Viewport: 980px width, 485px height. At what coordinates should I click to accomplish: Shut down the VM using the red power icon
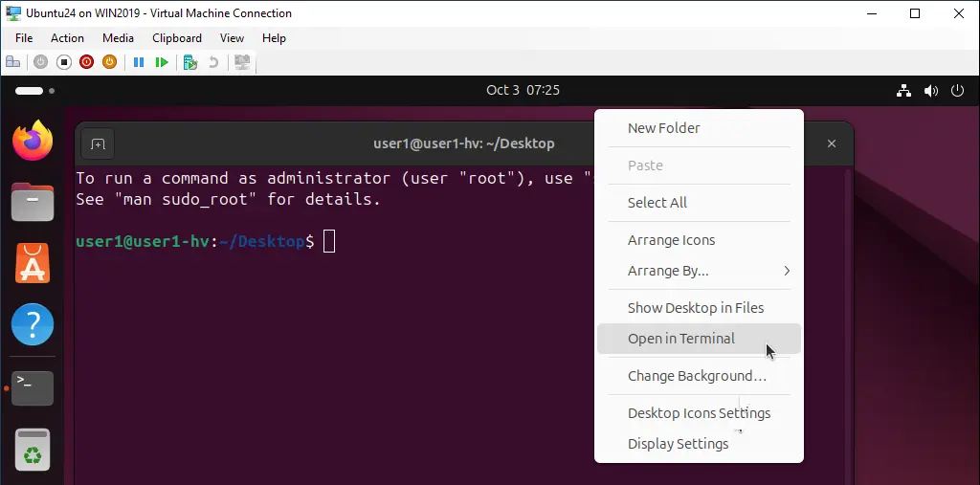(86, 62)
